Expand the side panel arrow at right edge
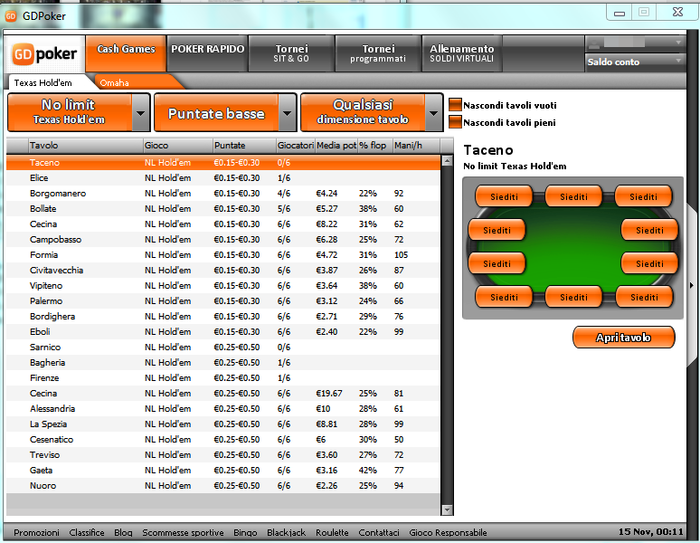 tap(692, 285)
